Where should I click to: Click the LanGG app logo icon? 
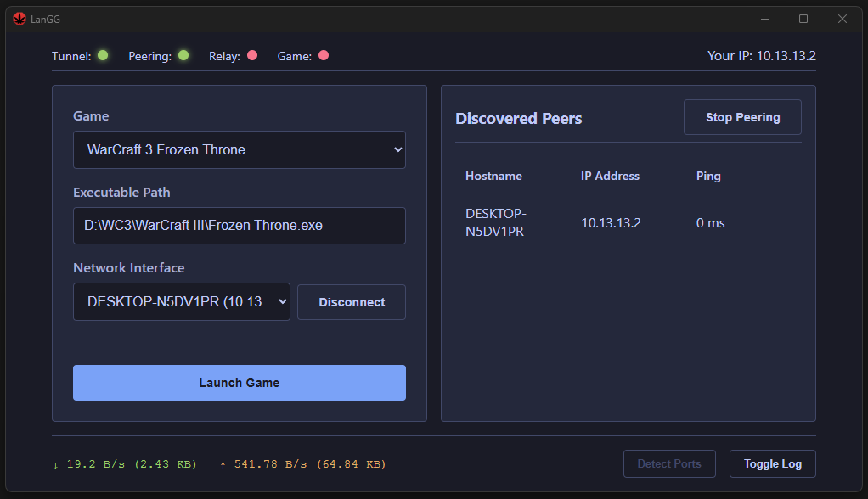coord(20,19)
